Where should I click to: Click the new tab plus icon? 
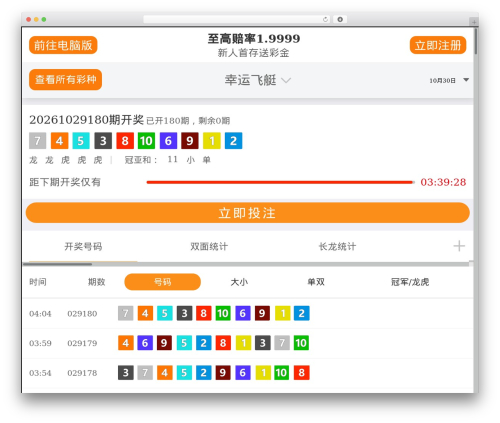coord(474,22)
